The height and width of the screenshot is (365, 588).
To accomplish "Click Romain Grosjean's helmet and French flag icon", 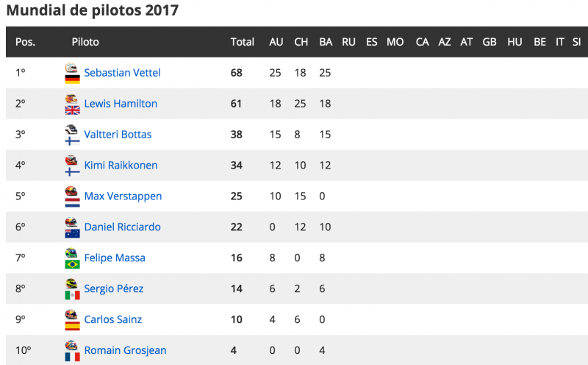I will coord(72,350).
